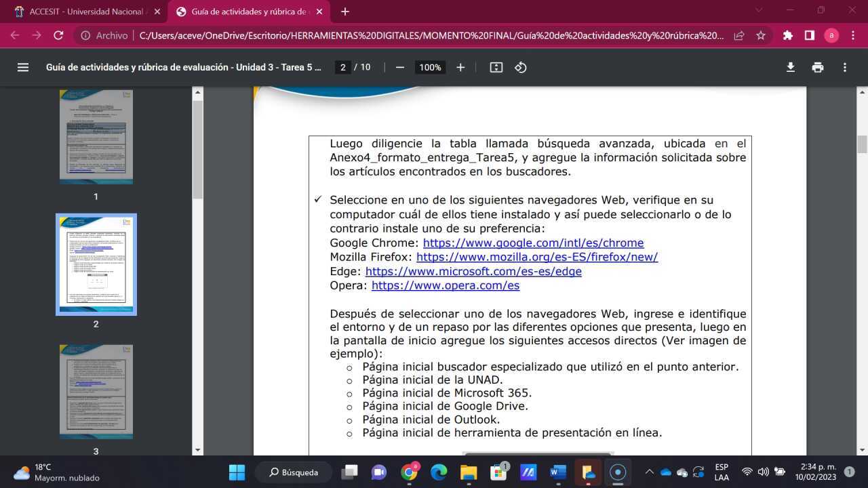868x488 pixels.
Task: Open the PDF viewer's more options menu
Action: click(845, 67)
